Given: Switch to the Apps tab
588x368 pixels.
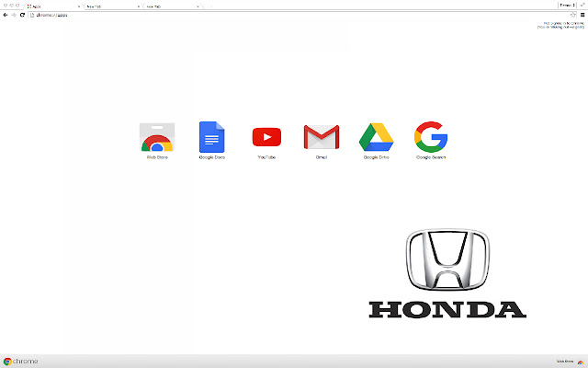Looking at the screenshot, I should click(53, 6).
